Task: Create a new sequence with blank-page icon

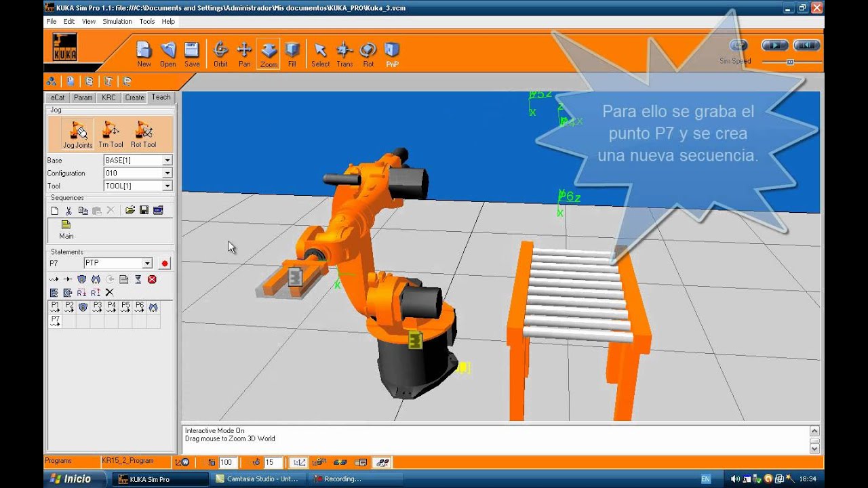Action: coord(54,211)
